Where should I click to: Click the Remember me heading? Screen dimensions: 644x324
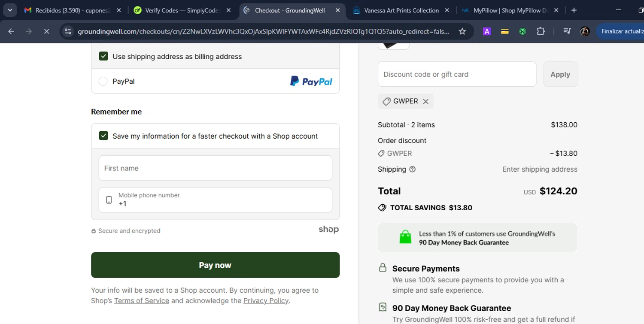116,112
